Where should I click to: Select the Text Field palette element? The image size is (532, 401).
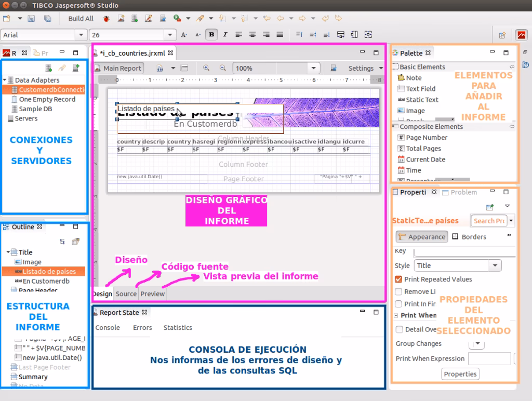tap(420, 89)
